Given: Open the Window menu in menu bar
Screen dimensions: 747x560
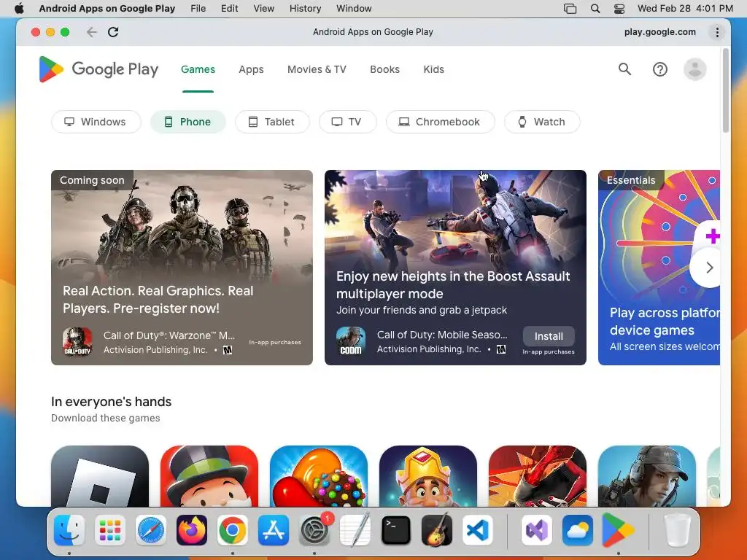Looking at the screenshot, I should pyautogui.click(x=354, y=9).
